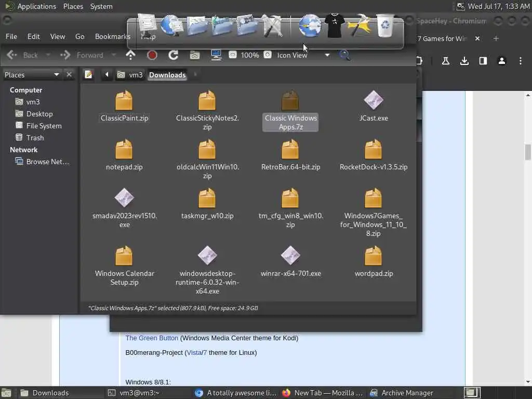Viewport: 532px width, 399px height.
Task: Open the Home folder from toolbar
Action: coord(195,55)
